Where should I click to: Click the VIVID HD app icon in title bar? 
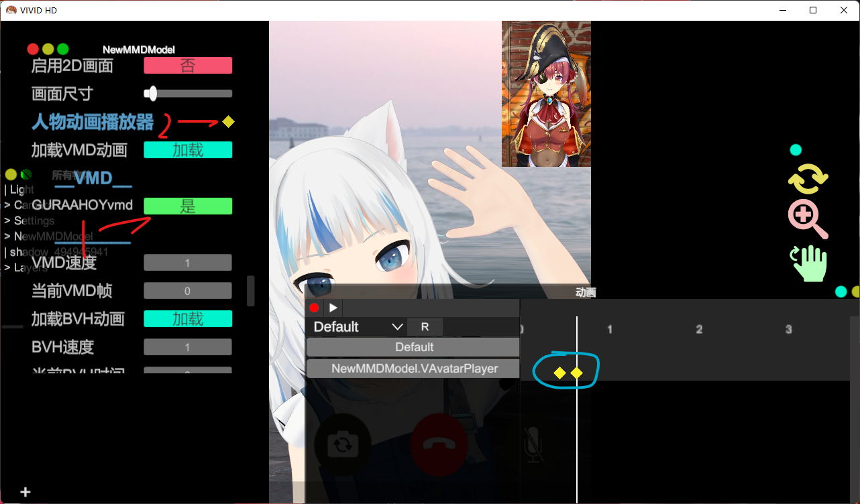tap(11, 10)
